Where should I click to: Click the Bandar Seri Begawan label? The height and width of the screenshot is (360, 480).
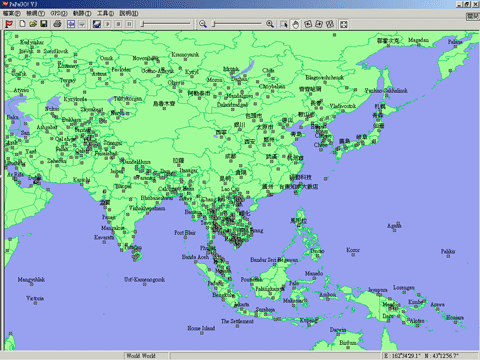click(x=274, y=260)
